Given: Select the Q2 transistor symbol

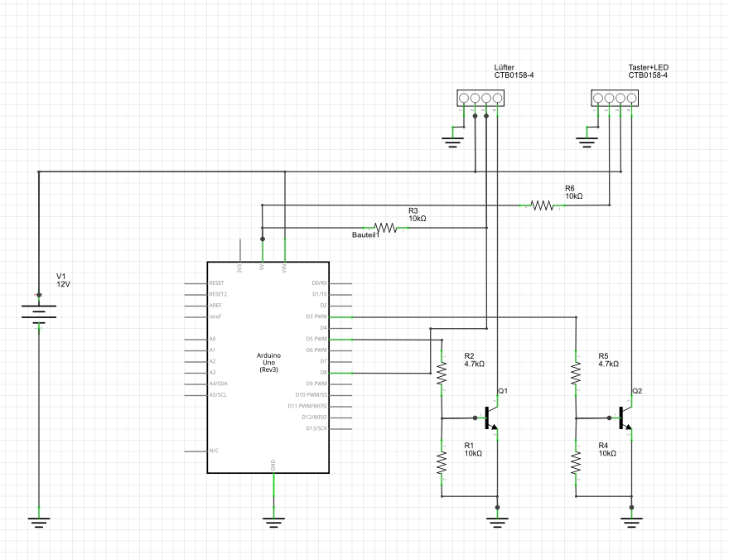Looking at the screenshot, I should 625,418.
